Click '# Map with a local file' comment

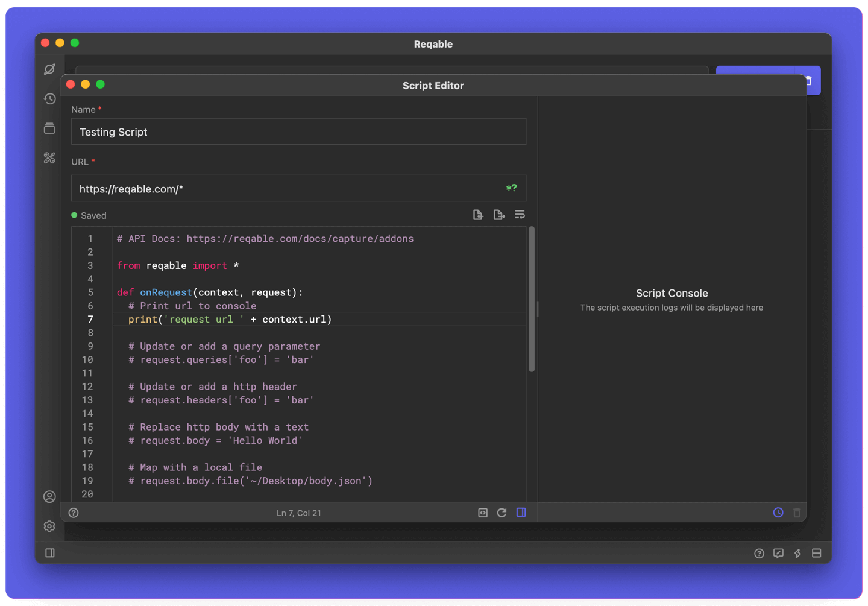pos(195,468)
